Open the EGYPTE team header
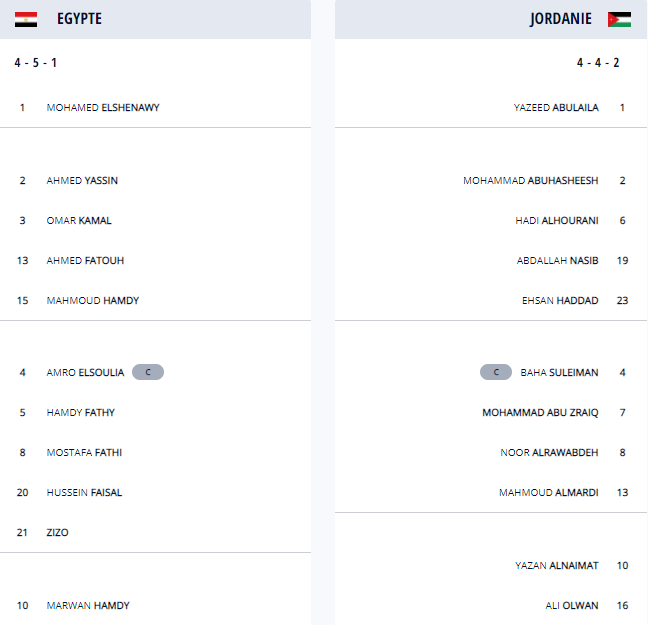Viewport: 648px width, 625px height. click(79, 19)
